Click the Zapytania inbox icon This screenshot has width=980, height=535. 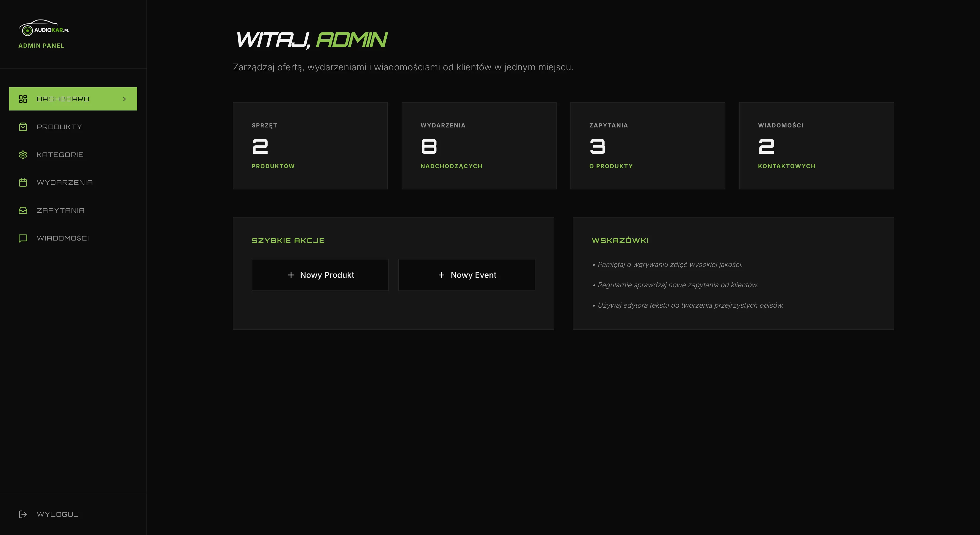[23, 210]
